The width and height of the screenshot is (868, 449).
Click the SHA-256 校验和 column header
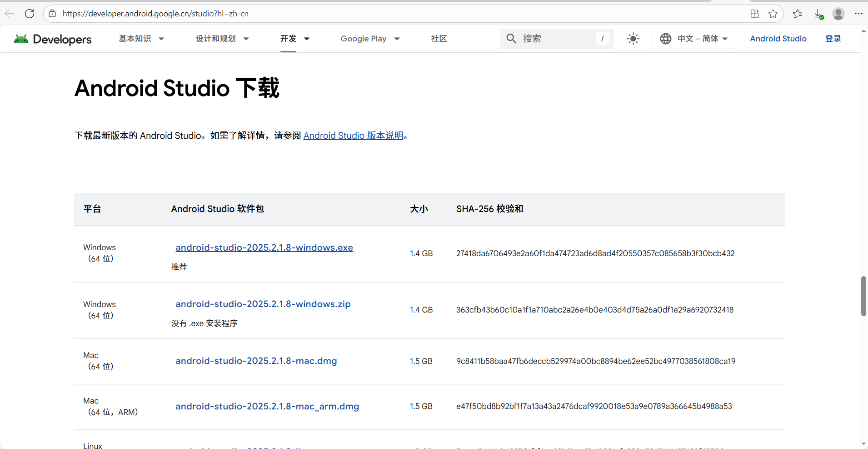click(490, 209)
